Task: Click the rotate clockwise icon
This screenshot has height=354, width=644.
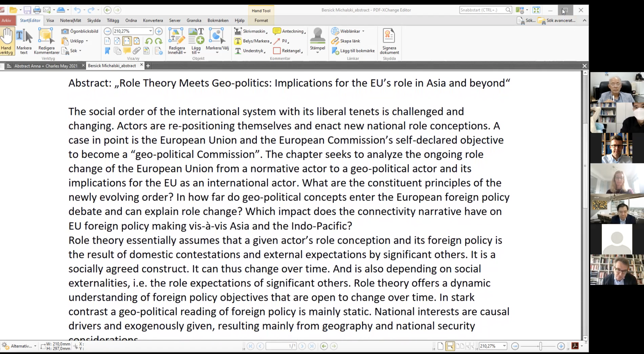Action: tap(159, 41)
